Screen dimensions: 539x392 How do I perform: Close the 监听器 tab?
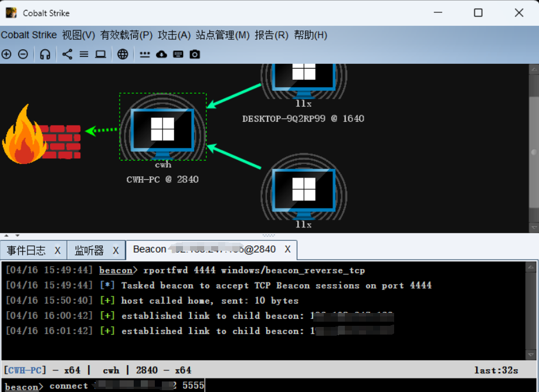coord(116,251)
